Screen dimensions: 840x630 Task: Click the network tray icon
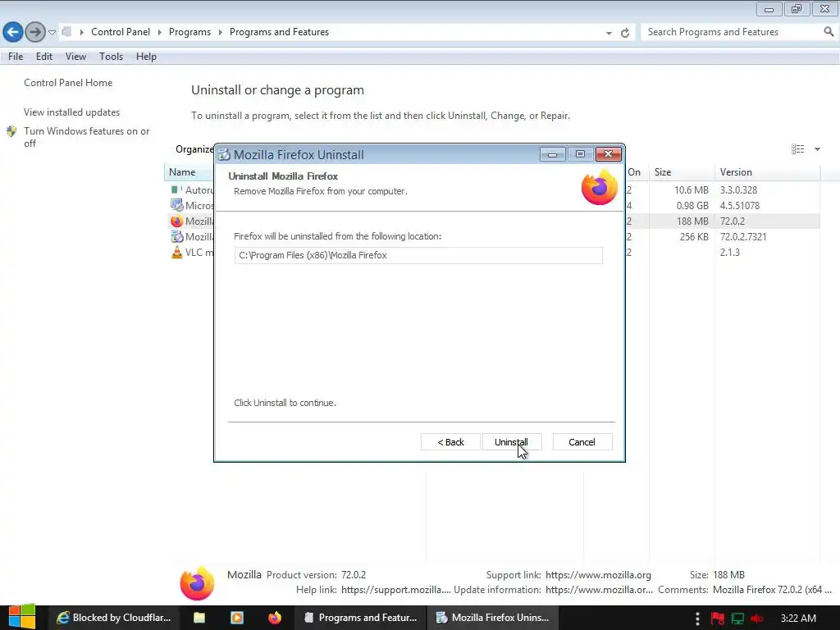(737, 619)
